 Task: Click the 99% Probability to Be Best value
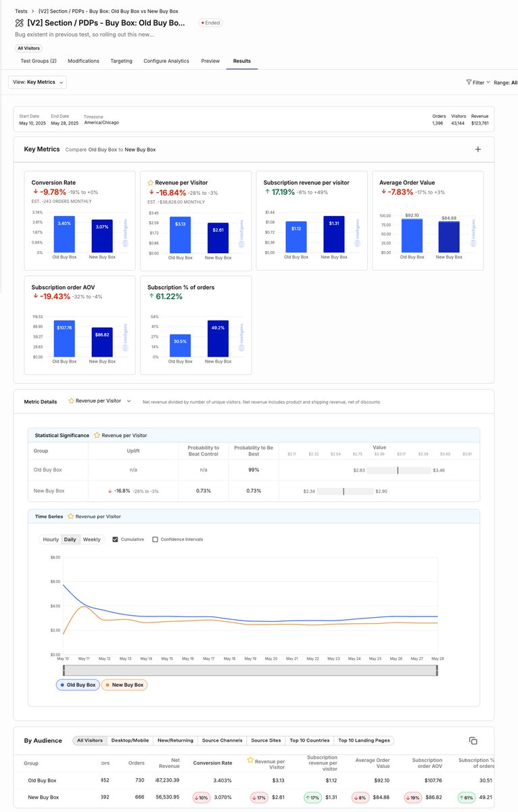pyautogui.click(x=254, y=470)
